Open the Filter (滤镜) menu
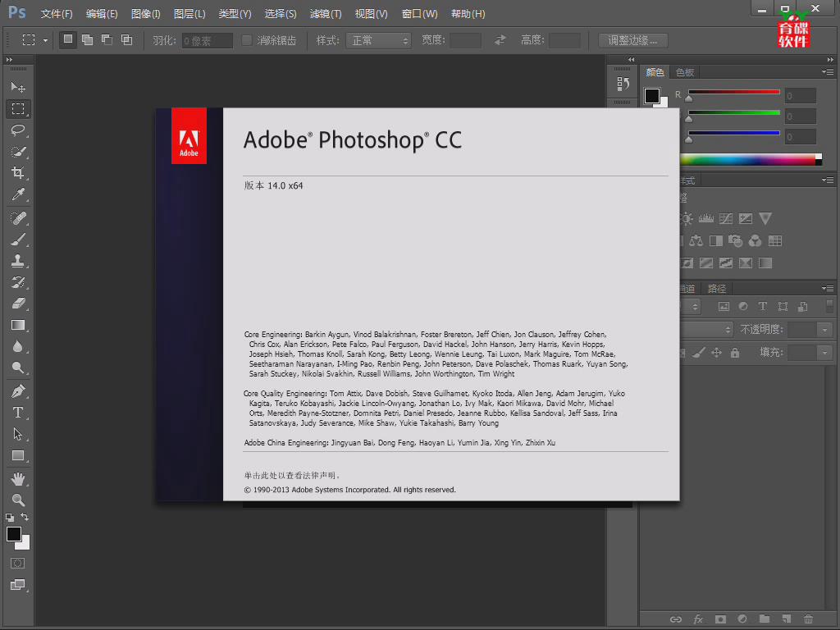This screenshot has width=840, height=630. point(326,14)
